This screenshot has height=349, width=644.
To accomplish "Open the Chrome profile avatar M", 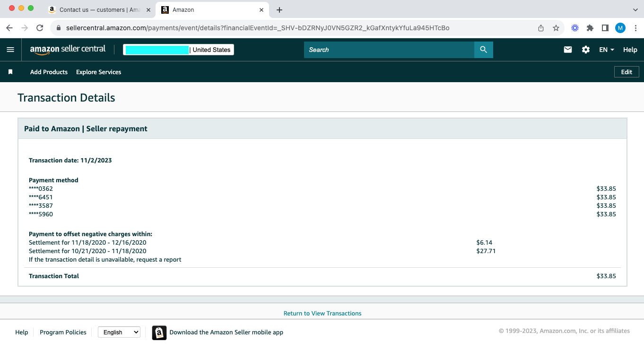I will (620, 28).
